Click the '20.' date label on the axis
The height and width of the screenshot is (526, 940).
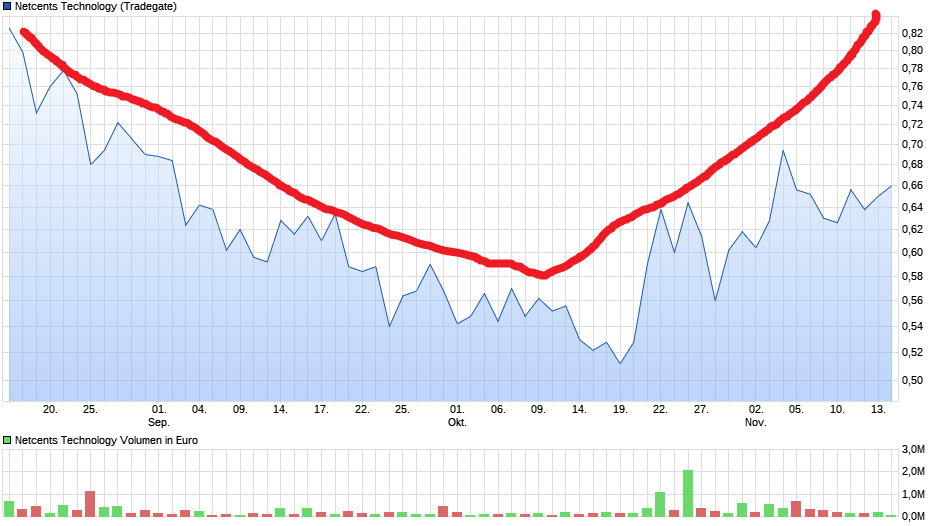pos(50,410)
